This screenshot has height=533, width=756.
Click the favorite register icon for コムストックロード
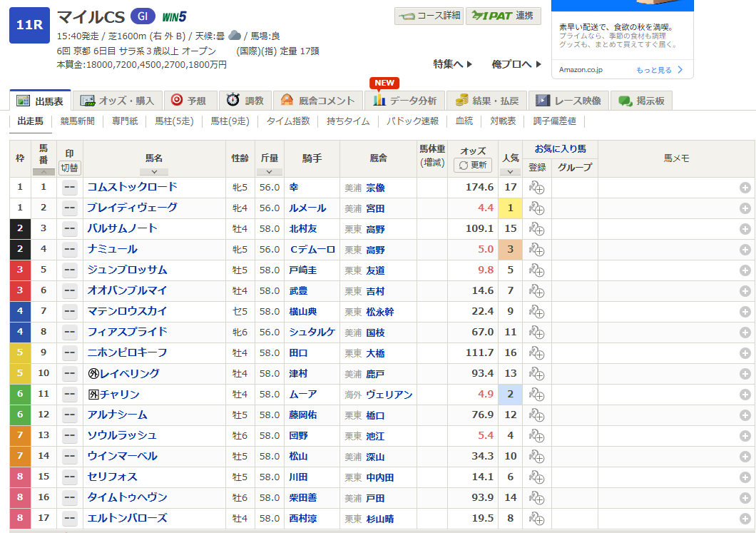[536, 188]
